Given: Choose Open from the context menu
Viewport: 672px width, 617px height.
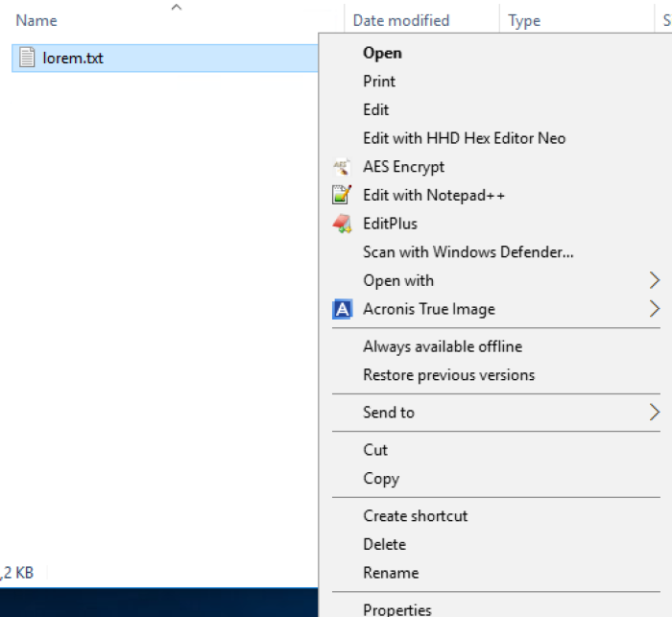Looking at the screenshot, I should click(x=496, y=53).
